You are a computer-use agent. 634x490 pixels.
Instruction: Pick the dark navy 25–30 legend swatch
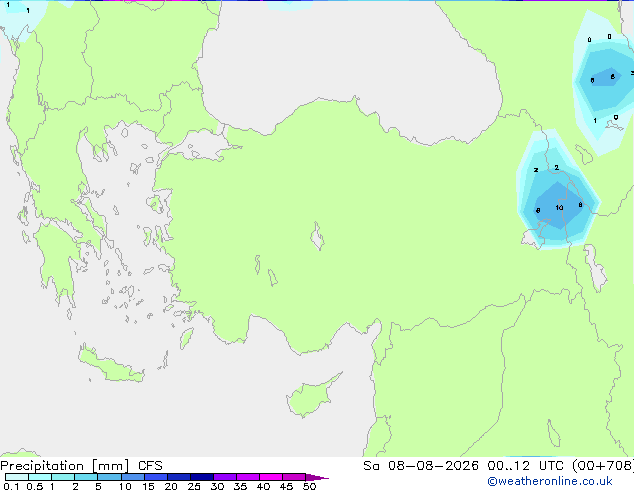(x=201, y=477)
